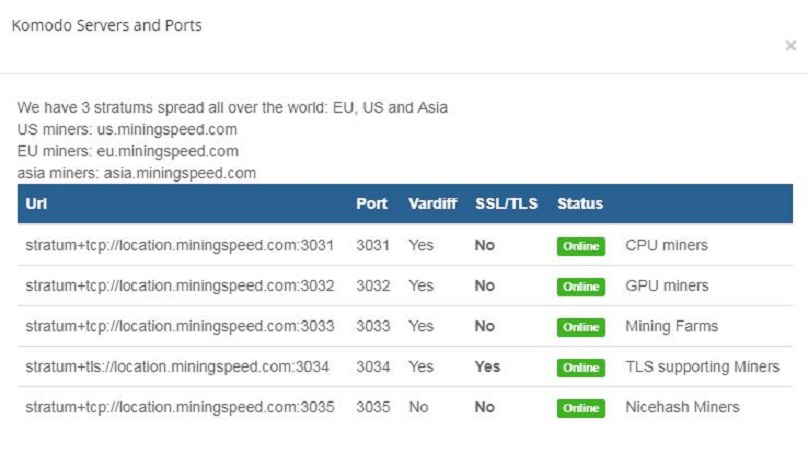The height and width of the screenshot is (455, 808).
Task: Click the Status column header
Action: point(580,204)
